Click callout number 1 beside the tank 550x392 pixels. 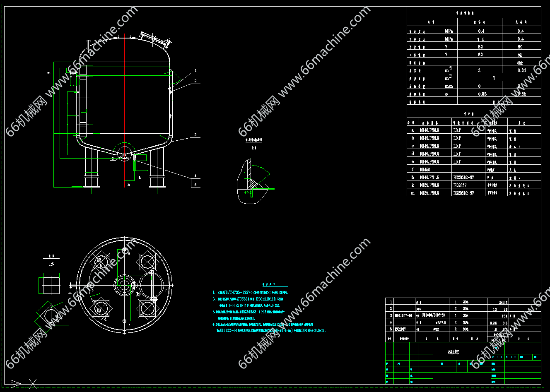(195, 71)
